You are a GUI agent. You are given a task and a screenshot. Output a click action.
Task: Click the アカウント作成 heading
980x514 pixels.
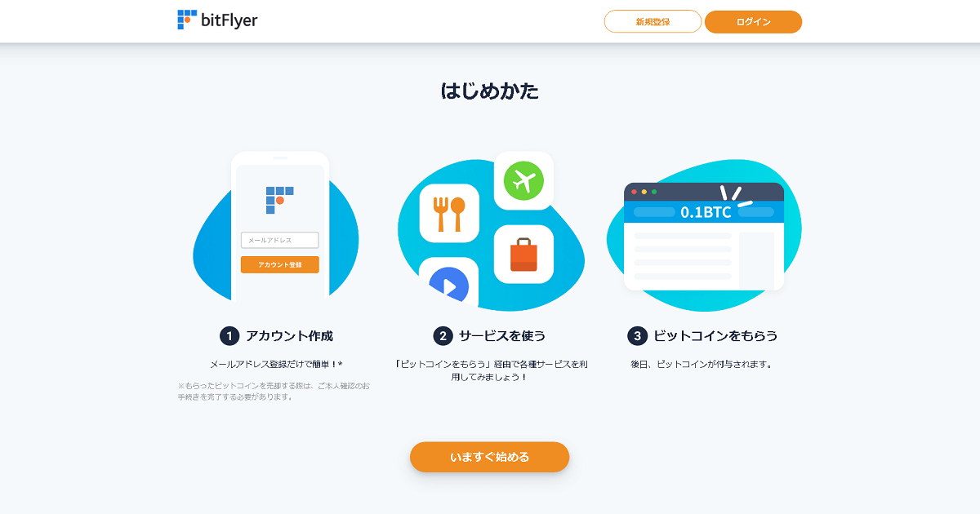(289, 336)
